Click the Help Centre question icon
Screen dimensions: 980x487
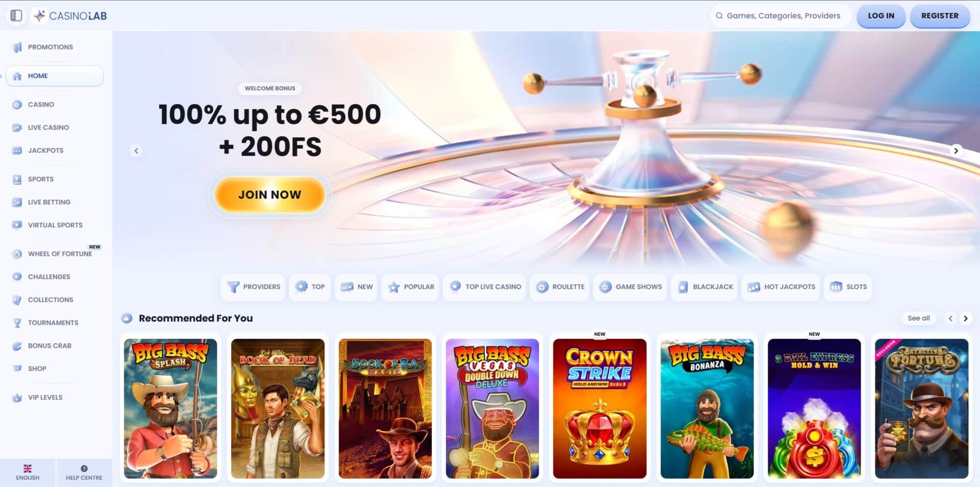pos(84,468)
